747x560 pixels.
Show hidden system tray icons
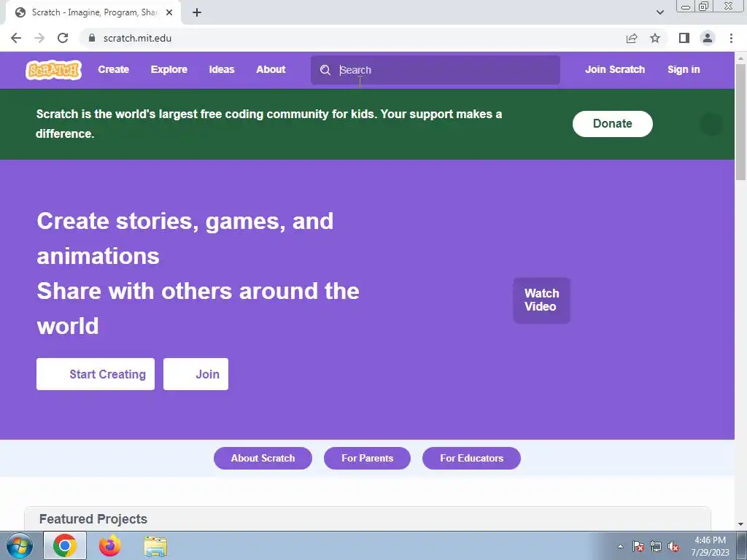(620, 547)
